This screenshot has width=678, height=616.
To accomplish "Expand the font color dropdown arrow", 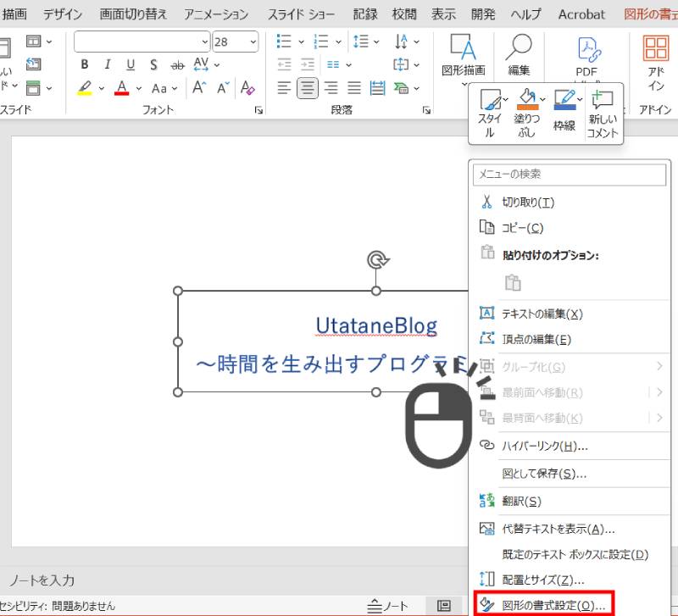I will [139, 88].
